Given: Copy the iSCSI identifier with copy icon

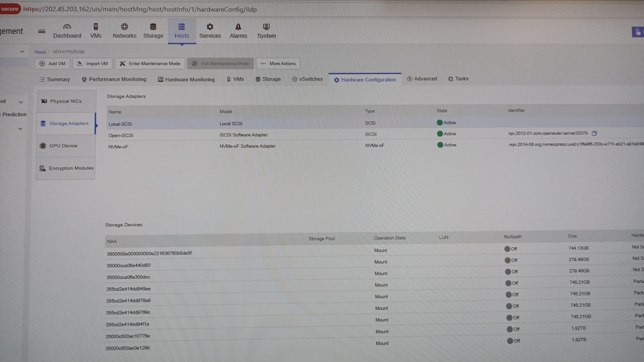Looking at the screenshot, I should click(x=594, y=133).
